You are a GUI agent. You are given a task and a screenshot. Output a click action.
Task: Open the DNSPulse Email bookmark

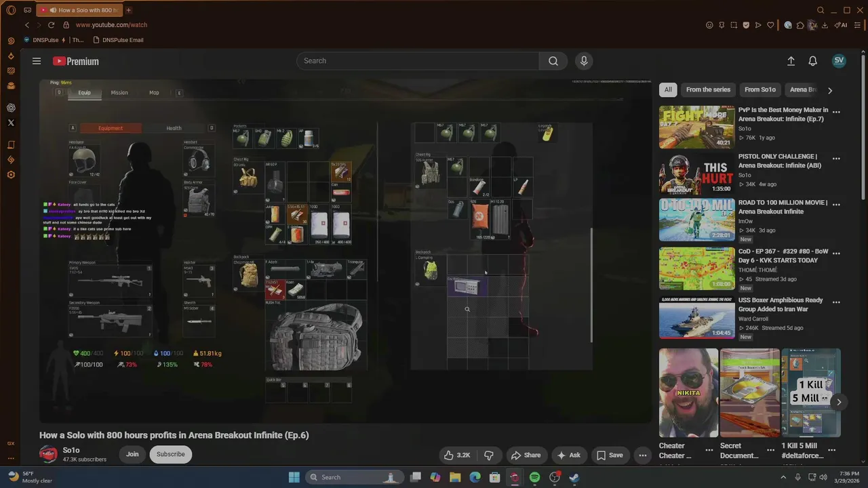[x=118, y=40]
